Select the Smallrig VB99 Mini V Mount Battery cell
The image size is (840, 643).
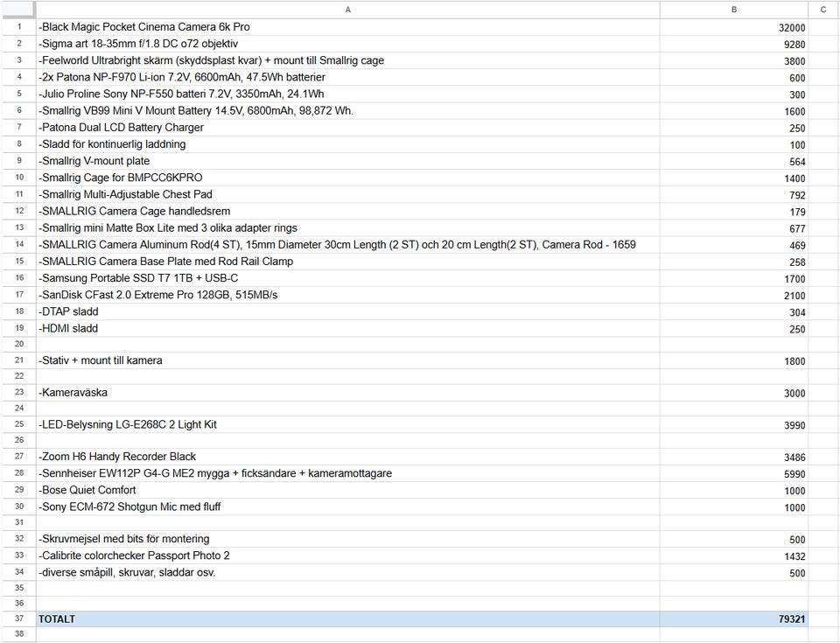347,111
